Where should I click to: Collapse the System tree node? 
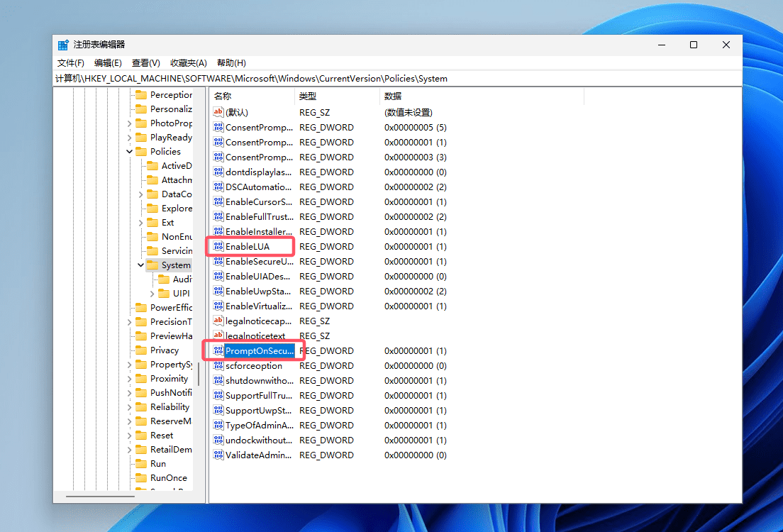click(141, 265)
